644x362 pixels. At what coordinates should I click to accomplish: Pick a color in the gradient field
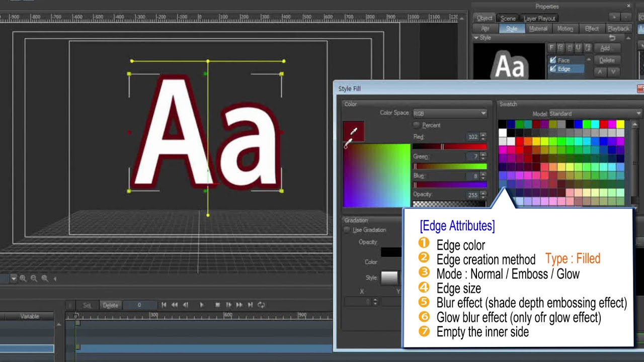376,175
